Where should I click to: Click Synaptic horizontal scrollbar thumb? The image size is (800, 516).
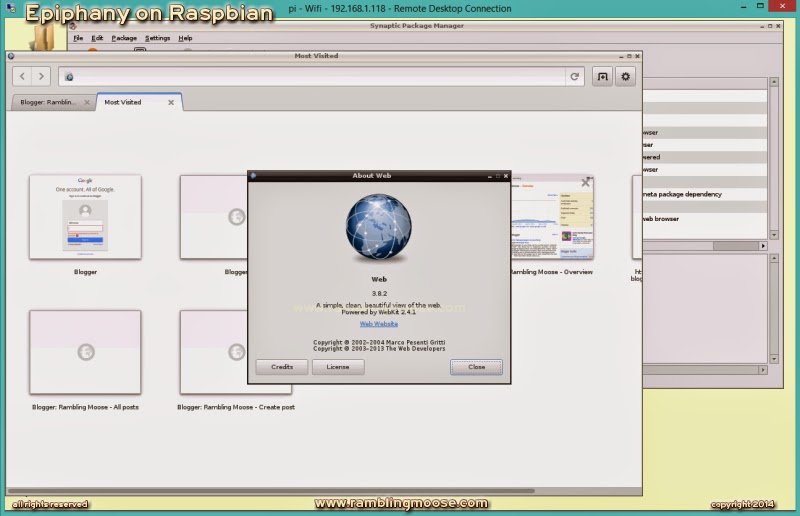[736, 246]
